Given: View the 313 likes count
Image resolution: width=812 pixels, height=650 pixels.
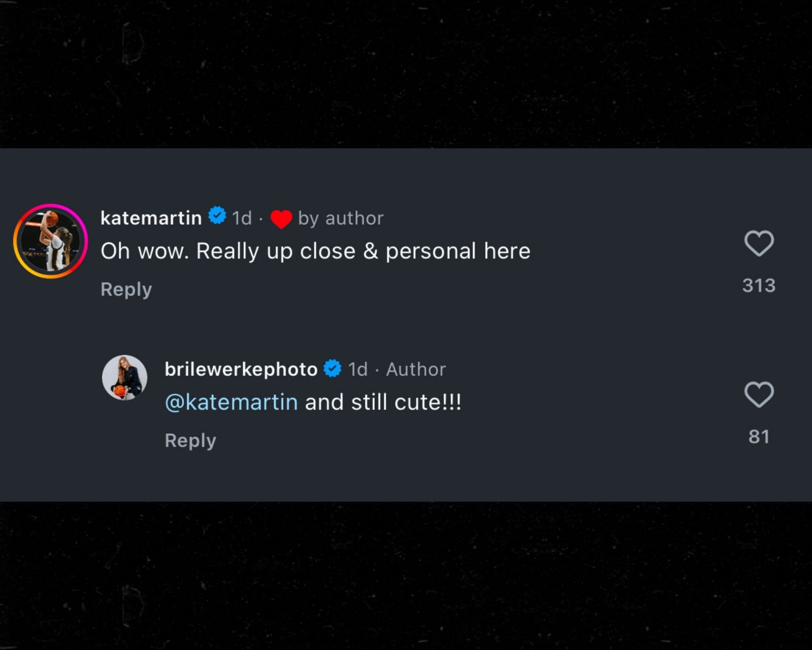Looking at the screenshot, I should [759, 286].
